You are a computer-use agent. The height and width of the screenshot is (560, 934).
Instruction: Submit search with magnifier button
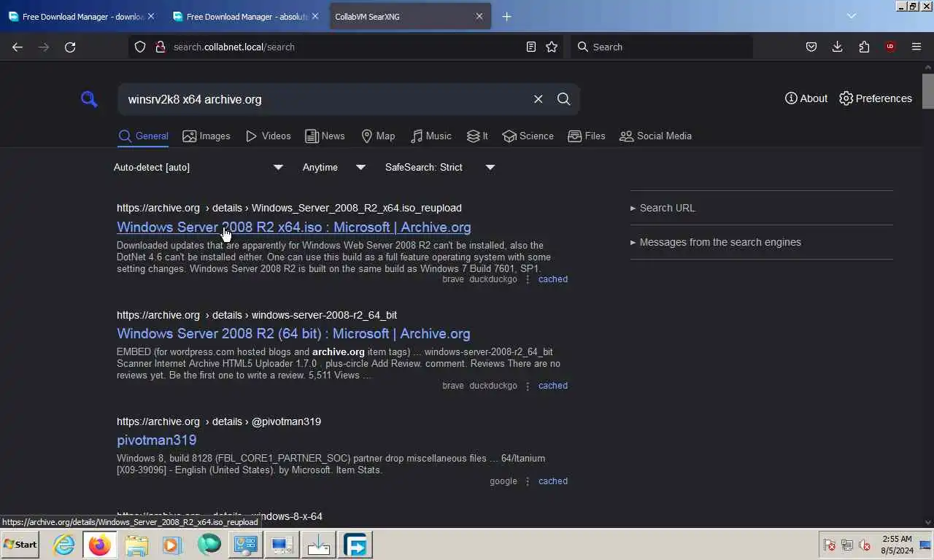click(x=563, y=99)
